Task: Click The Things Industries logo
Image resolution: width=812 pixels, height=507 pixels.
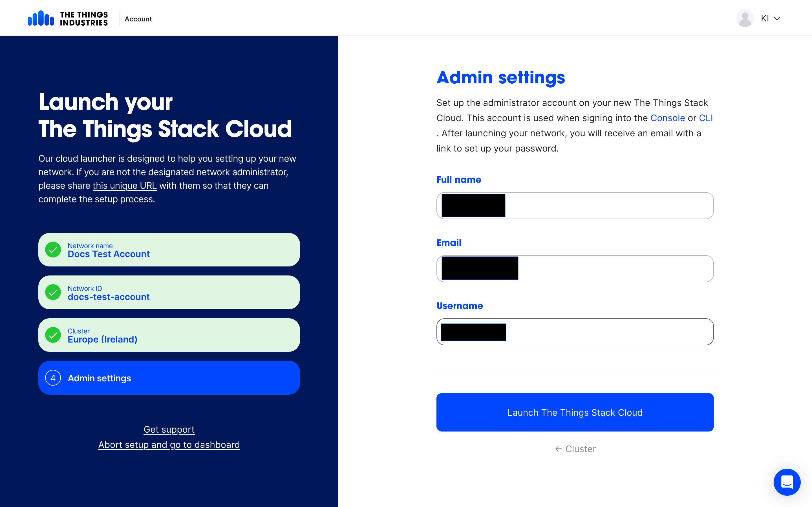Action: pos(67,18)
